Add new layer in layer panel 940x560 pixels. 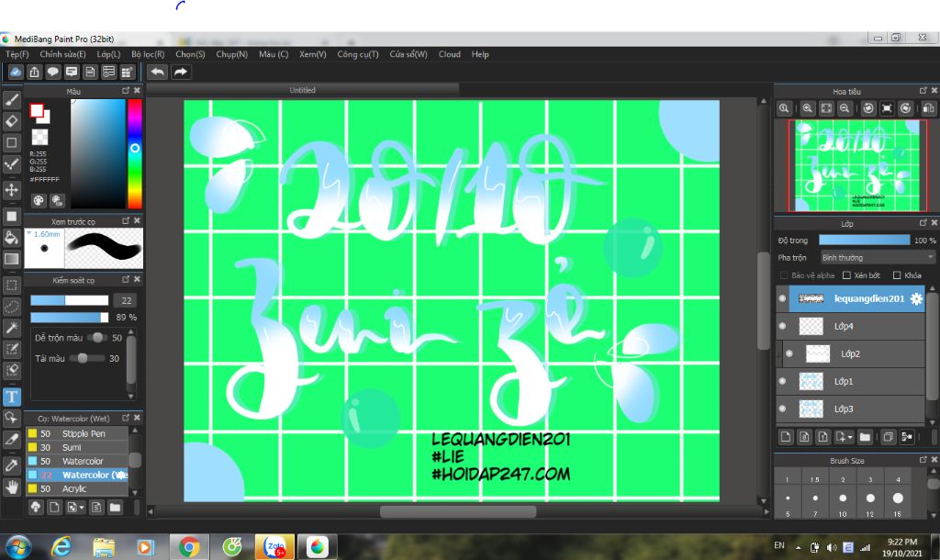786,437
